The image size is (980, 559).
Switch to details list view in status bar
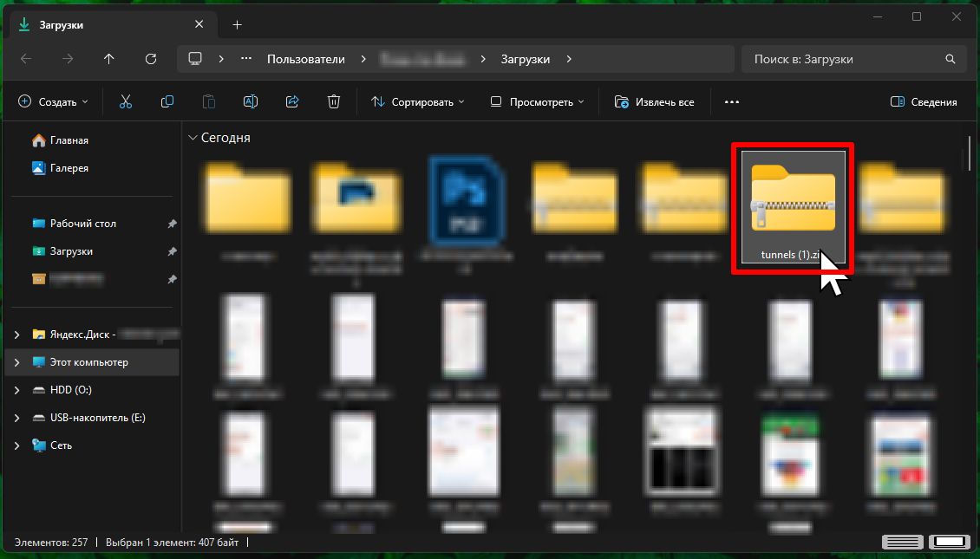[x=903, y=543]
